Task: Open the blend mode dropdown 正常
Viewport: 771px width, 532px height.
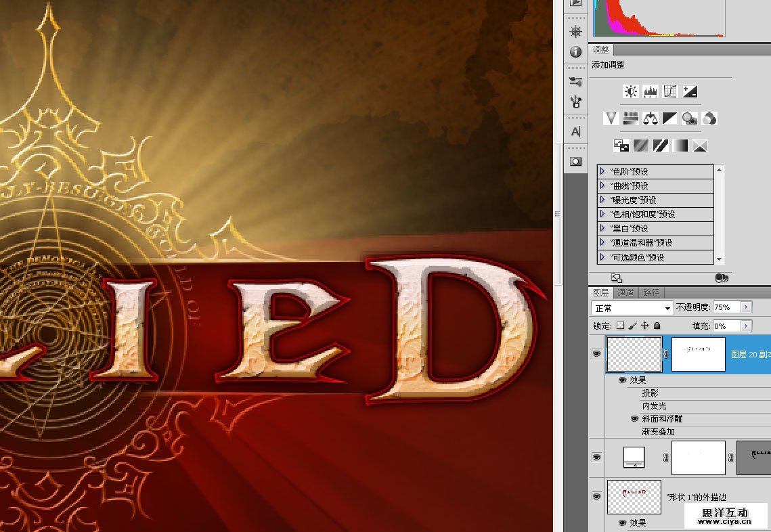Action: point(632,308)
